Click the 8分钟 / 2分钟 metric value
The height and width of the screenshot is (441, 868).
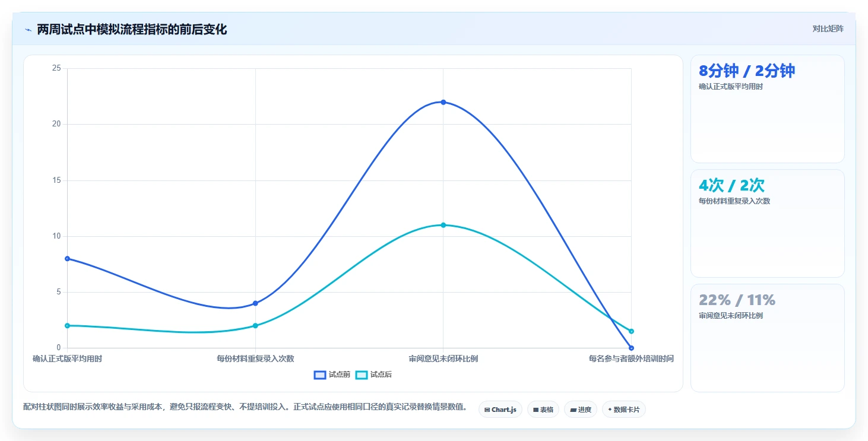747,71
